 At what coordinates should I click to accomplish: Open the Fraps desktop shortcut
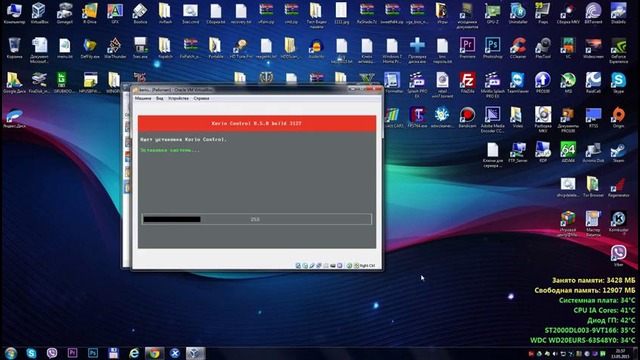click(x=543, y=13)
